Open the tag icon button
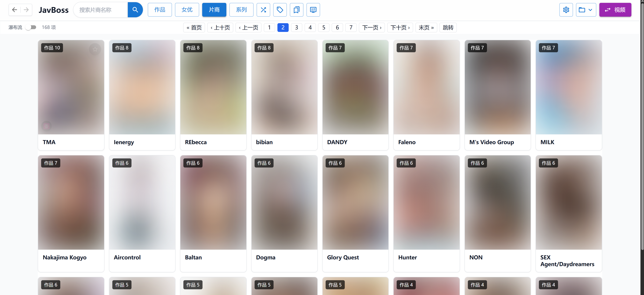This screenshot has width=644, height=295. (x=280, y=10)
